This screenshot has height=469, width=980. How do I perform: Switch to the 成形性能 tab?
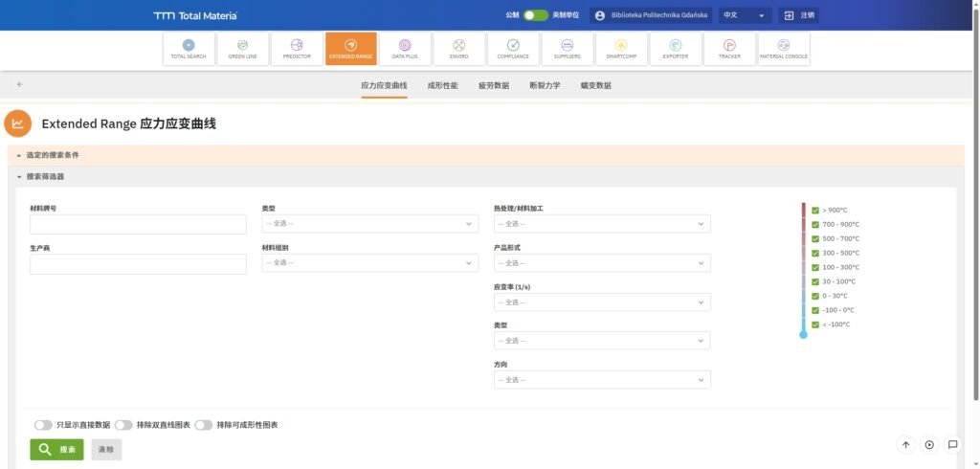pos(442,85)
